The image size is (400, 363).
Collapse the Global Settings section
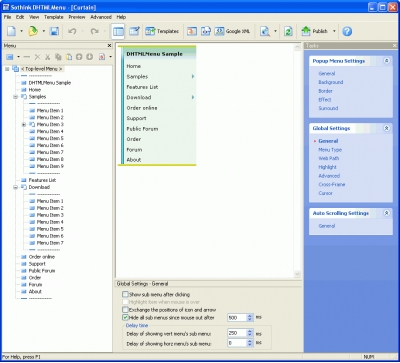386,128
